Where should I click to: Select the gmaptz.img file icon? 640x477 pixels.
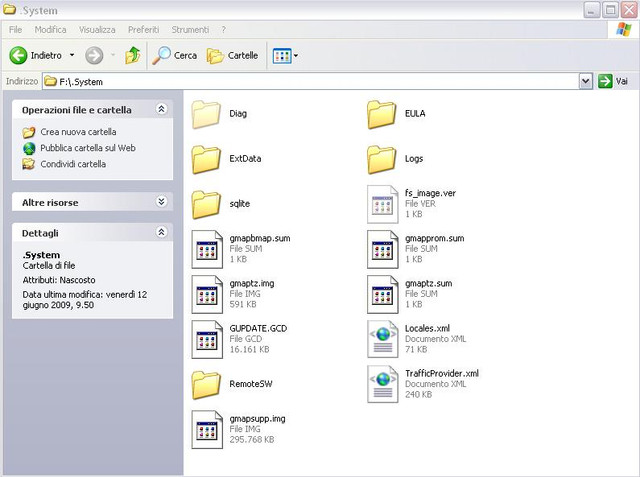click(x=207, y=294)
